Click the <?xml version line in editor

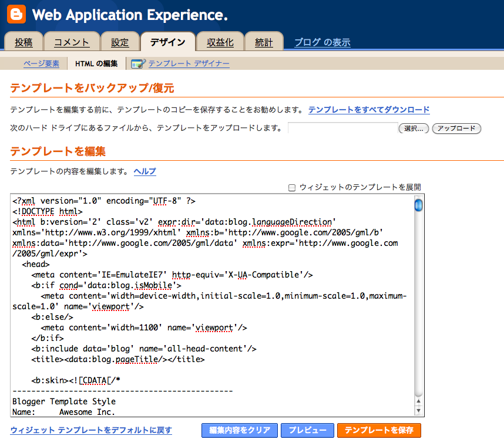click(x=104, y=201)
